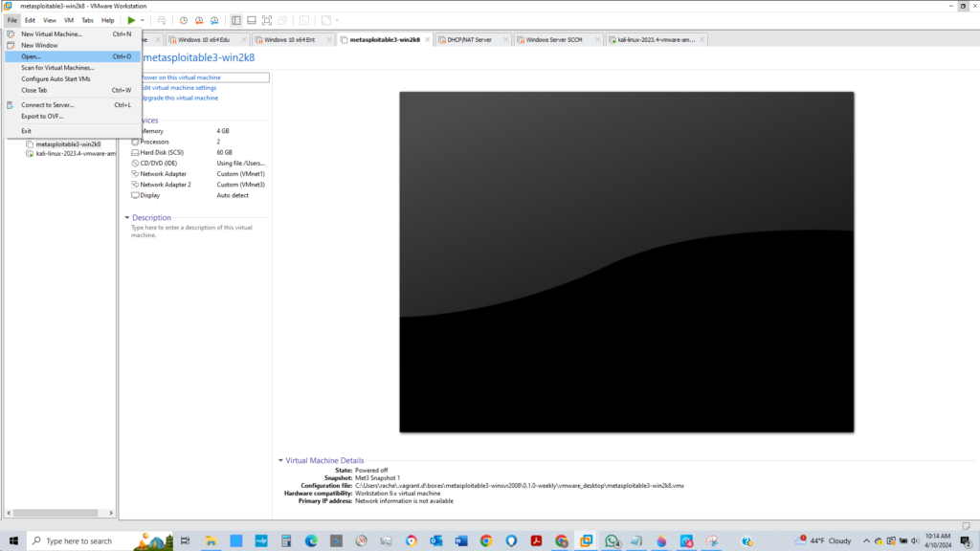Image resolution: width=980 pixels, height=551 pixels.
Task: Open the power options dropdown arrow
Action: pos(143,21)
